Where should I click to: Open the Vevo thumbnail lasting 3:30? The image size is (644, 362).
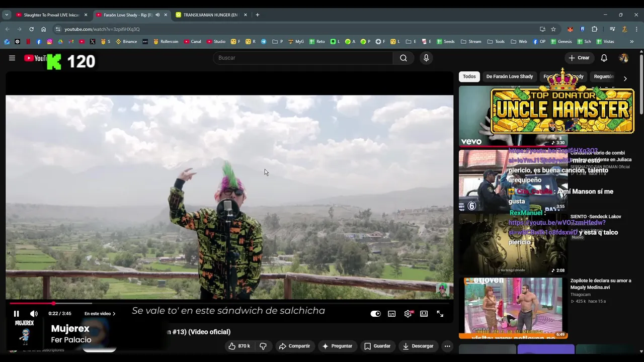pyautogui.click(x=513, y=116)
